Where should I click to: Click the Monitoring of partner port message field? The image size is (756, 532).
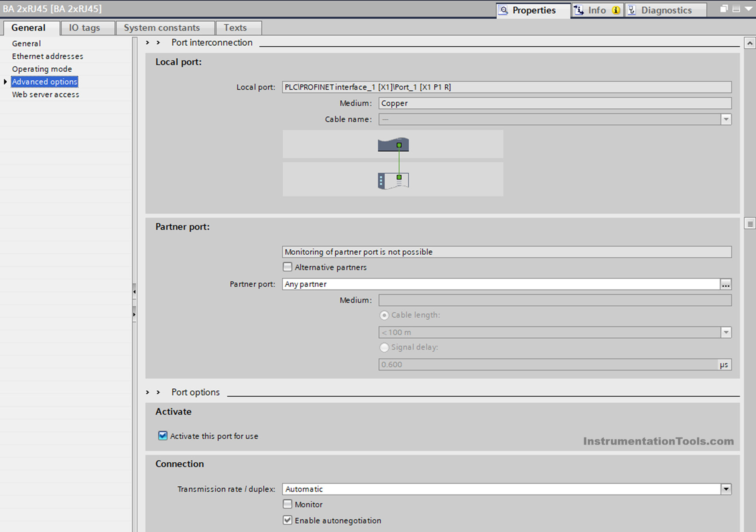507,252
